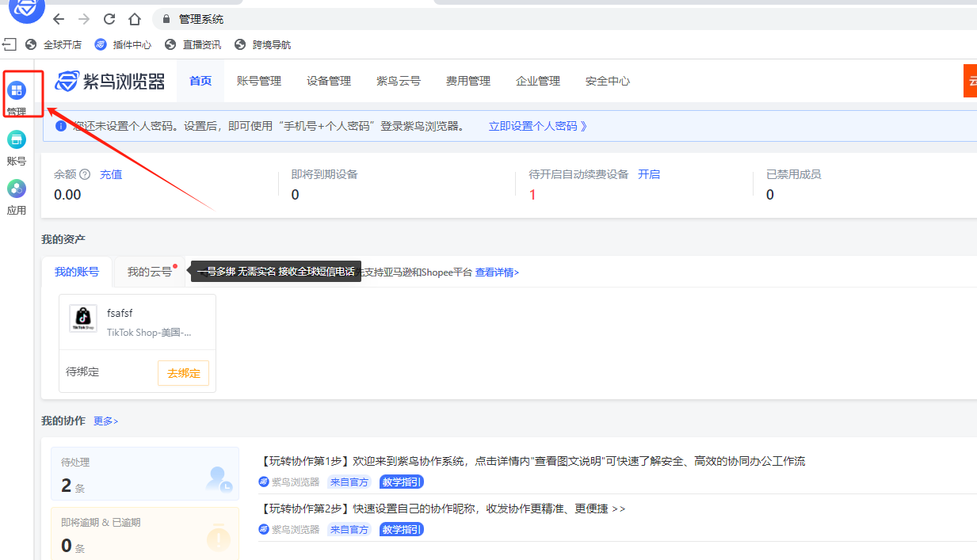Open the 应用 sidebar icon
This screenshot has width=977, height=560.
tap(17, 189)
